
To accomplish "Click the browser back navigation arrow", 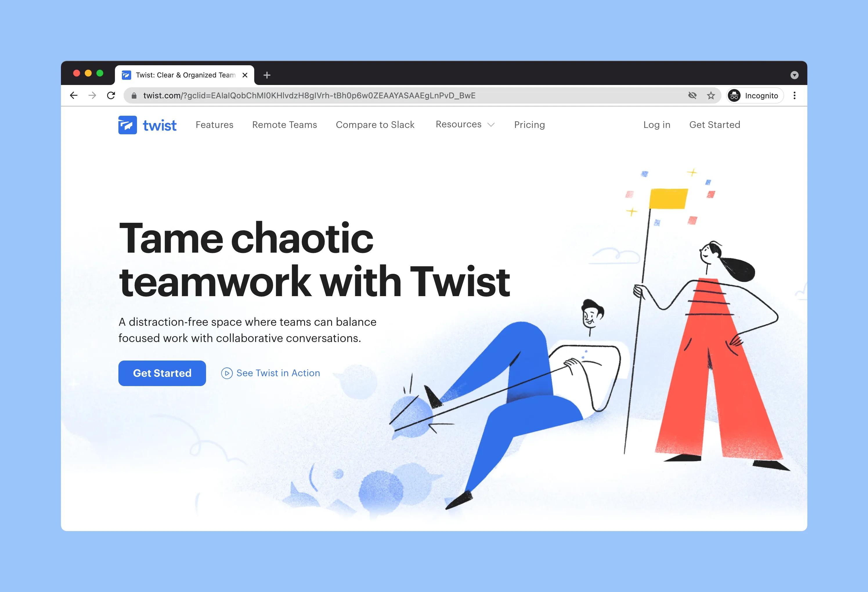I will [75, 95].
